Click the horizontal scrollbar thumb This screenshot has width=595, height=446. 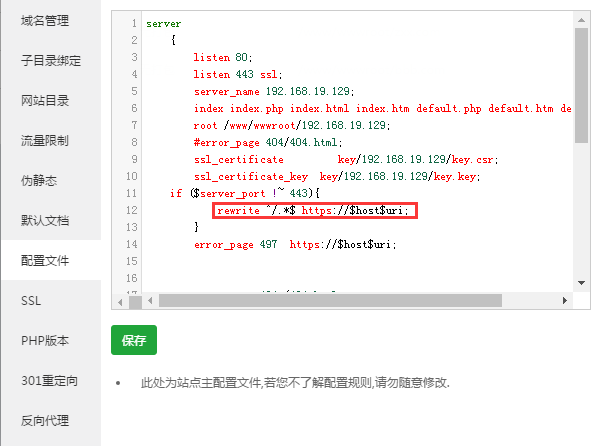pos(330,301)
